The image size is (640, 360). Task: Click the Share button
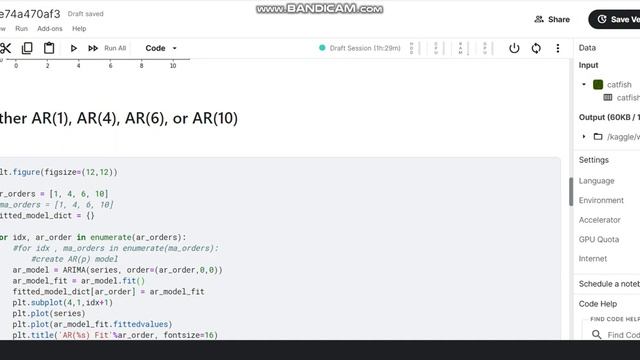pos(552,19)
